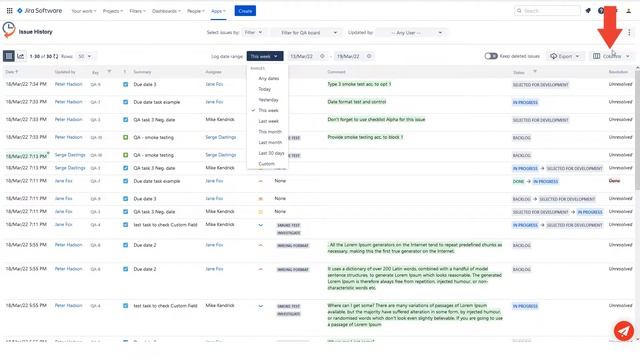Open the Any User dropdown
640x360 pixels.
[x=411, y=33]
